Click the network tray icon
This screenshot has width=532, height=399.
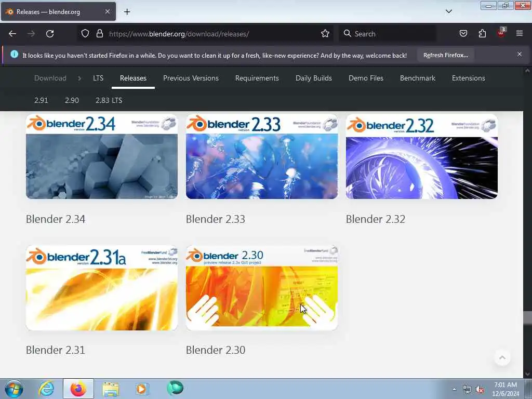(x=467, y=390)
